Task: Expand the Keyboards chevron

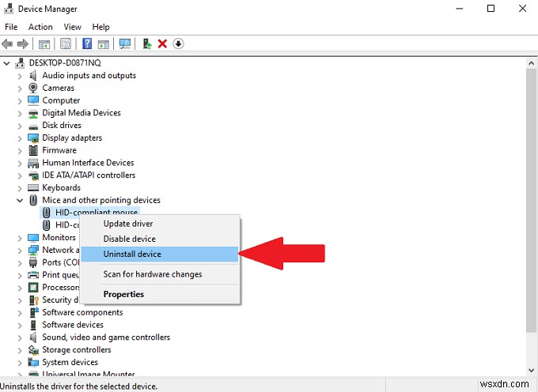Action: (20, 188)
